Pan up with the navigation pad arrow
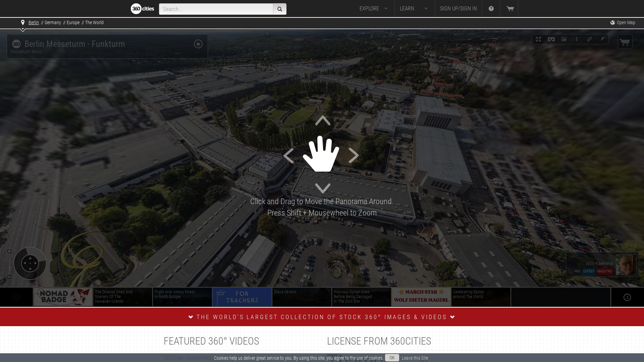This screenshot has width=644, height=362. (x=30, y=258)
